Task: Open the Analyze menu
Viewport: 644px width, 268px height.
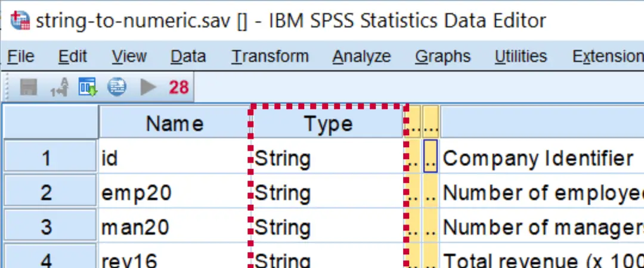Action: pos(361,57)
